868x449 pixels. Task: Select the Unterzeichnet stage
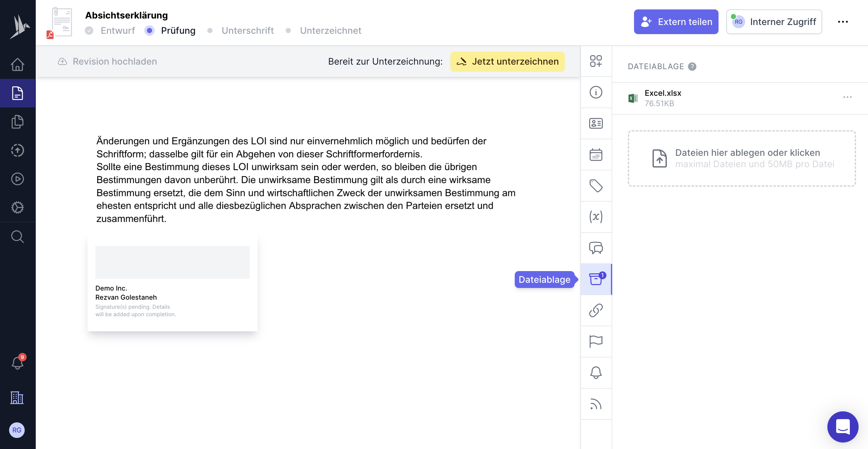pos(323,31)
